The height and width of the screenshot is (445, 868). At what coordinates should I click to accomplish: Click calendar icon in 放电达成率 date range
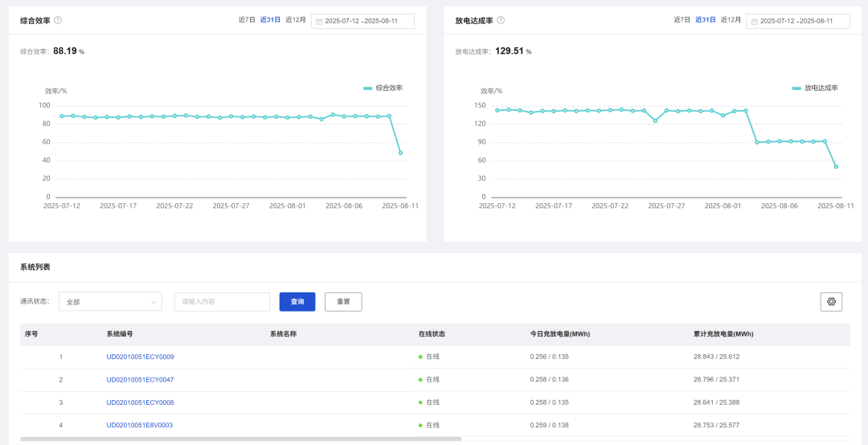(754, 22)
